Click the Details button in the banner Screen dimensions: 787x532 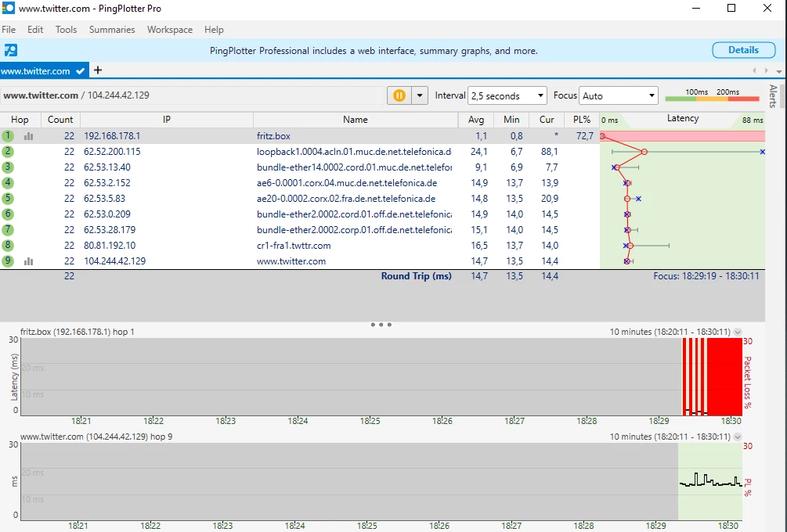point(743,50)
